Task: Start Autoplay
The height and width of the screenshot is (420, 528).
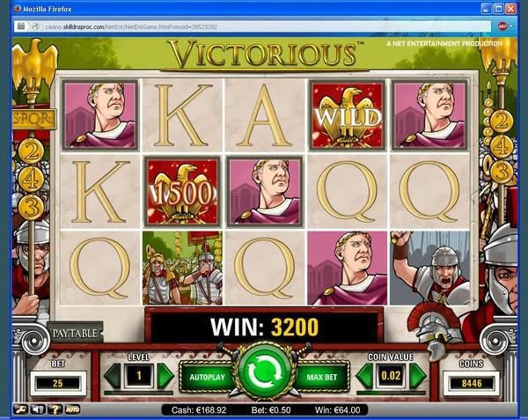Action: coord(207,377)
